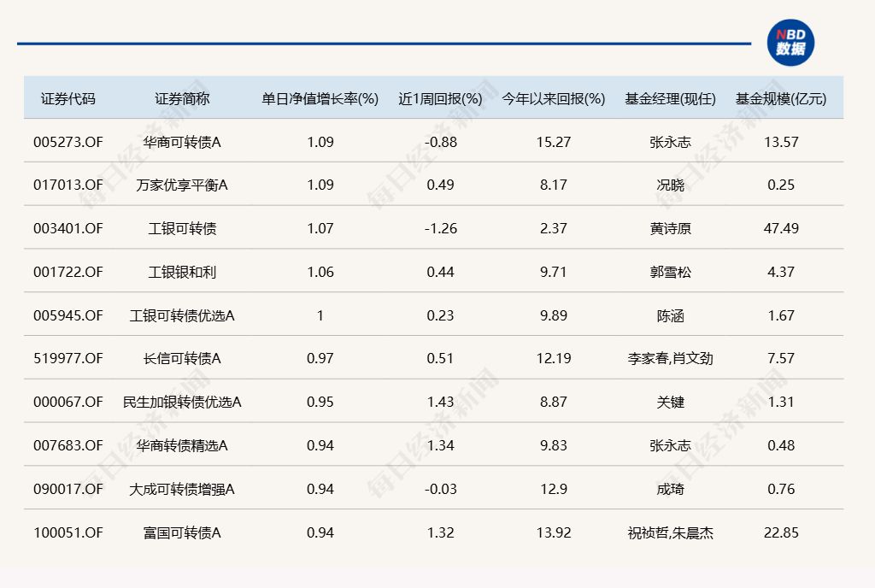Open fund code 005273.OF
Image resolution: width=875 pixels, height=588 pixels.
(68, 142)
